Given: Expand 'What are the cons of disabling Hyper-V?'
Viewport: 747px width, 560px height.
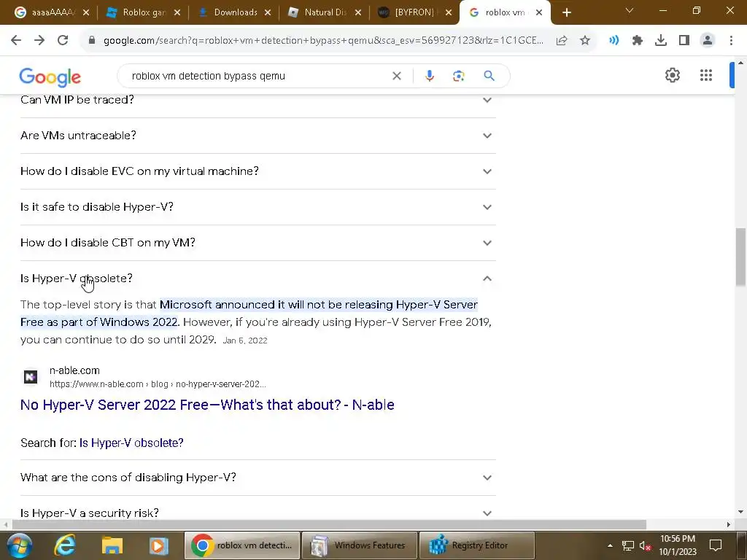Looking at the screenshot, I should [258, 478].
